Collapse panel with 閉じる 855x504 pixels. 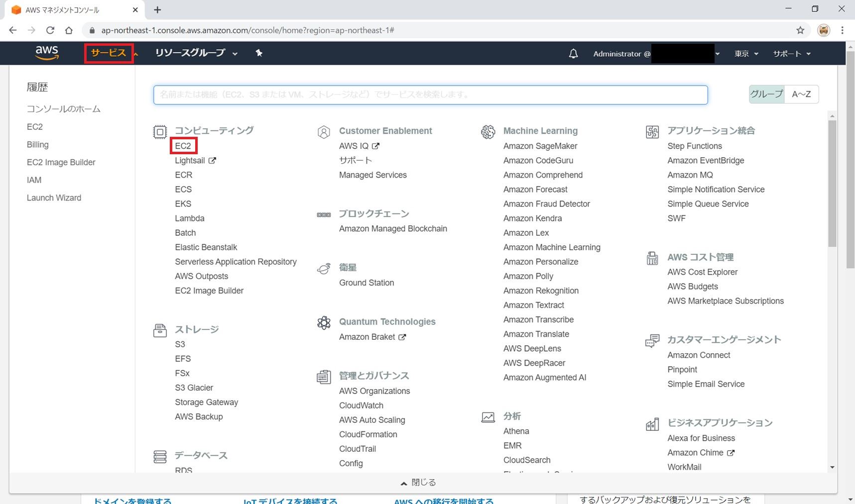pos(418,483)
